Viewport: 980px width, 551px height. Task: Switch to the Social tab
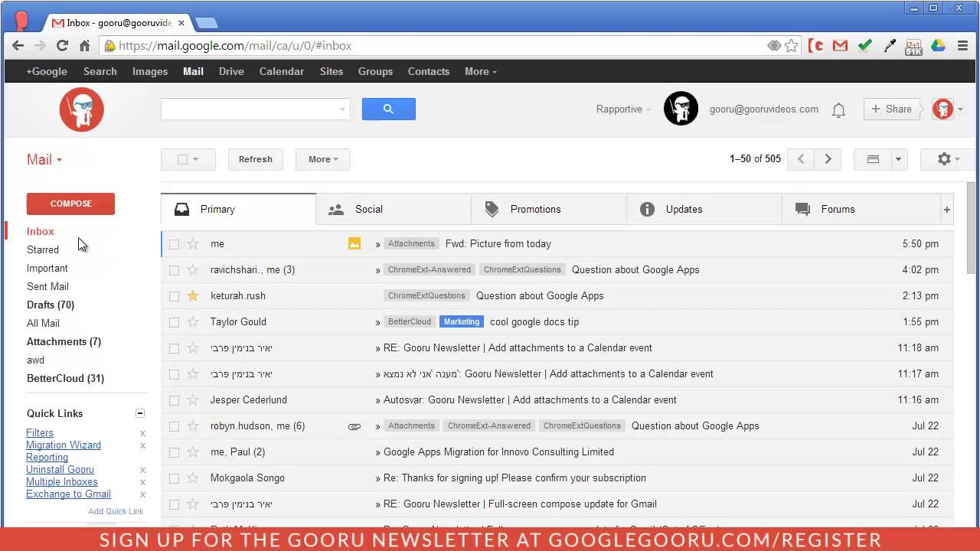coord(394,209)
